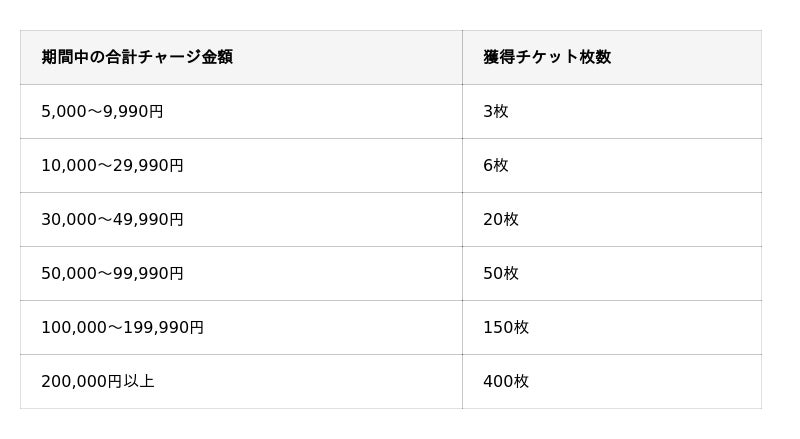This screenshot has width=800, height=439.
Task: Click the 50枚 ticket count cell
Action: pos(501,273)
